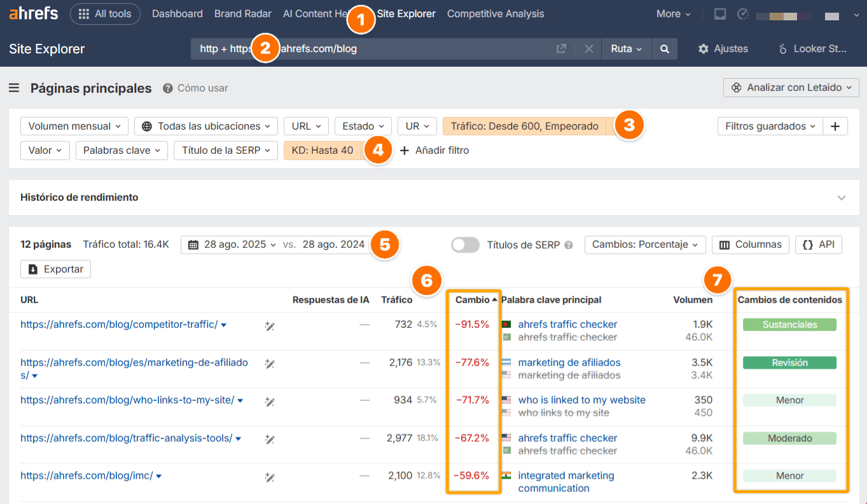Open the Ruta mode dropdown
Screen dimensions: 867x504
coord(627,49)
